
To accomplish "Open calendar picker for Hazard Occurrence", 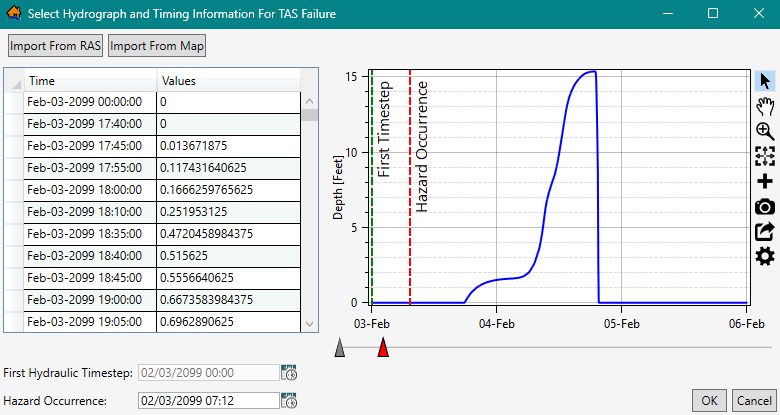I will pyautogui.click(x=289, y=401).
